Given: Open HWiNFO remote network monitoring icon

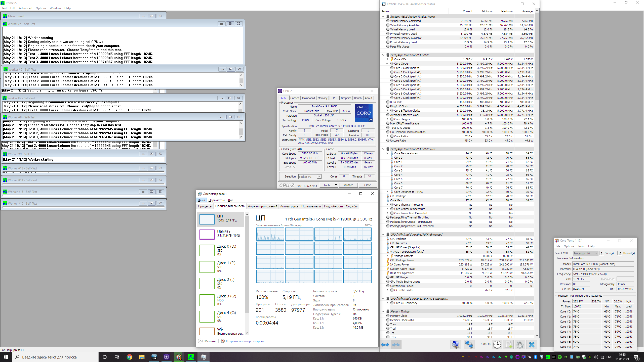Looking at the screenshot, I should pyautogui.click(x=469, y=345).
